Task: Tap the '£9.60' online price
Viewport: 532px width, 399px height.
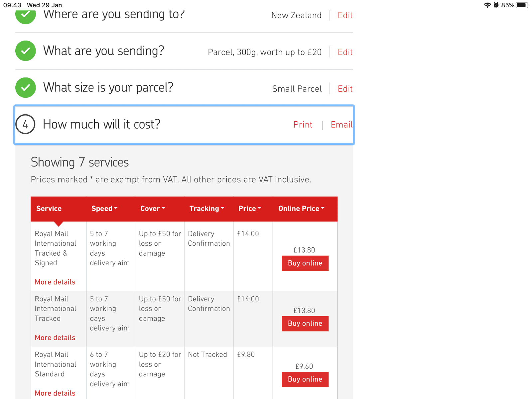Action: (x=304, y=366)
